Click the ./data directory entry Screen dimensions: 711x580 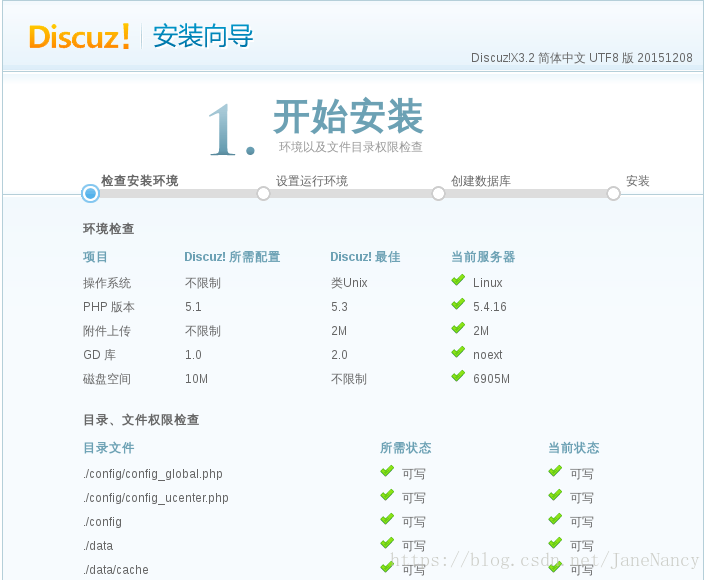tap(98, 546)
